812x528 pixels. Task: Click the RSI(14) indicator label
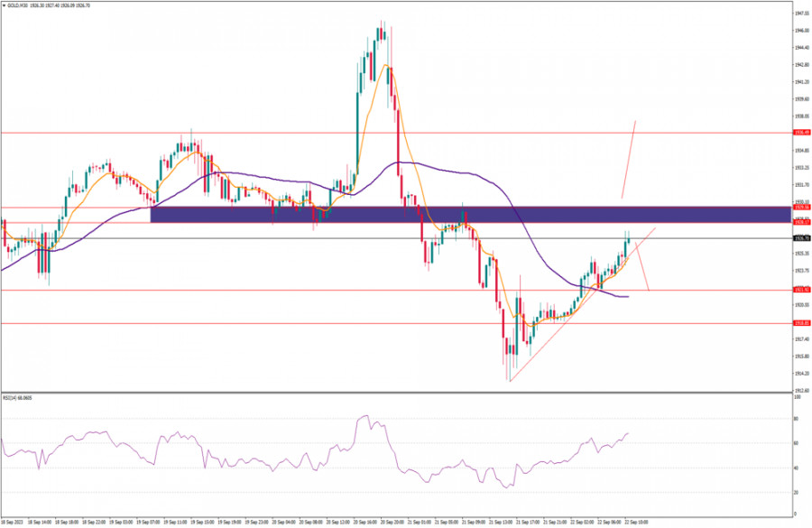[x=11, y=398]
